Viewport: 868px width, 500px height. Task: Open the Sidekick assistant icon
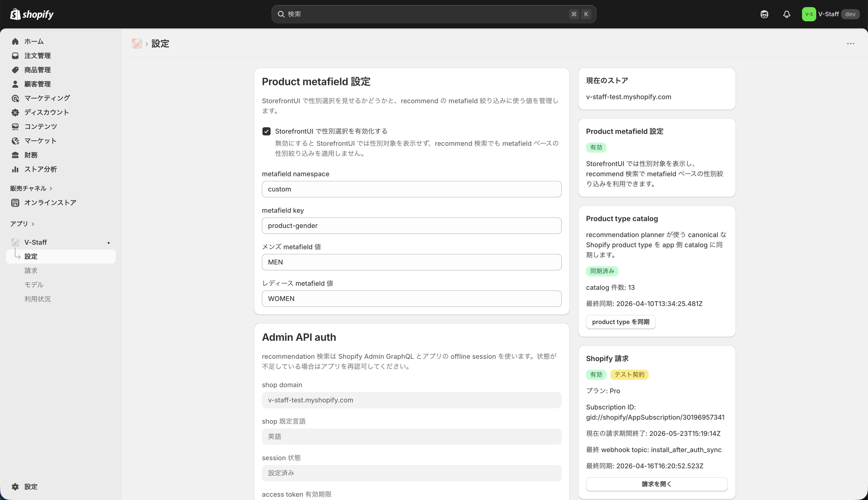click(x=764, y=14)
